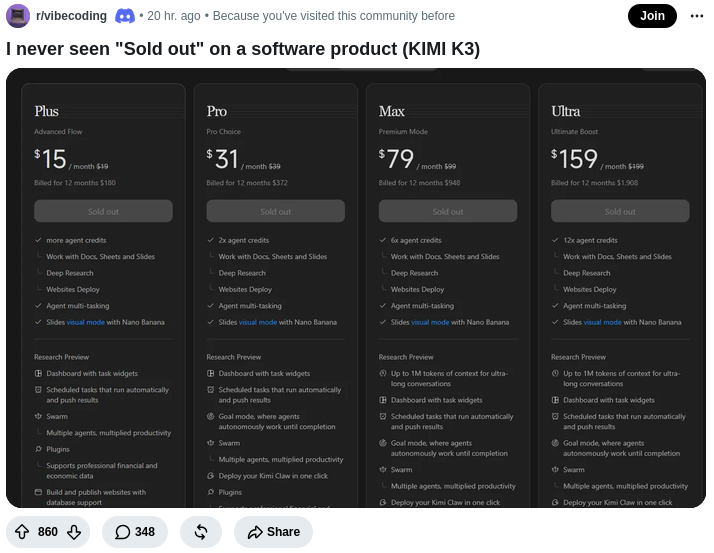Upvote the Kimi K3 post
The width and height of the screenshot is (714, 553).
(22, 532)
